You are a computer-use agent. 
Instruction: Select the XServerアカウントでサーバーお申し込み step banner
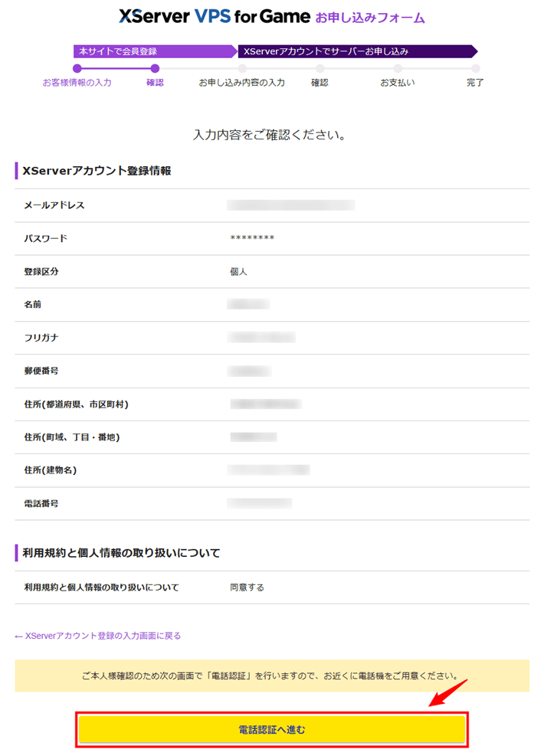[x=357, y=51]
